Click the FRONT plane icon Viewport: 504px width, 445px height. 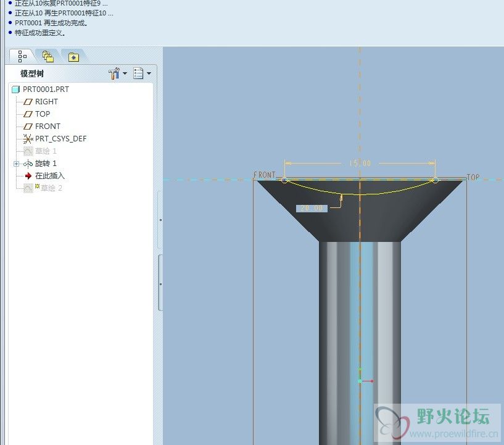[x=28, y=126]
